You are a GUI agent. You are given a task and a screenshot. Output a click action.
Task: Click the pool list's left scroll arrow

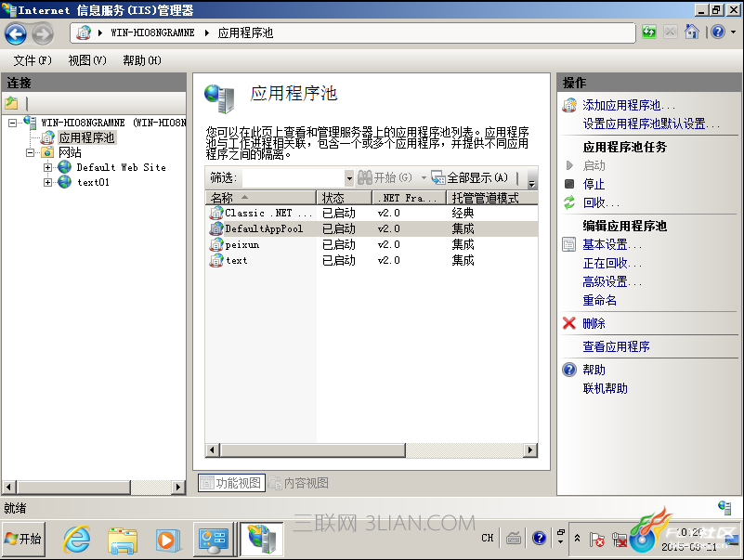(212, 449)
